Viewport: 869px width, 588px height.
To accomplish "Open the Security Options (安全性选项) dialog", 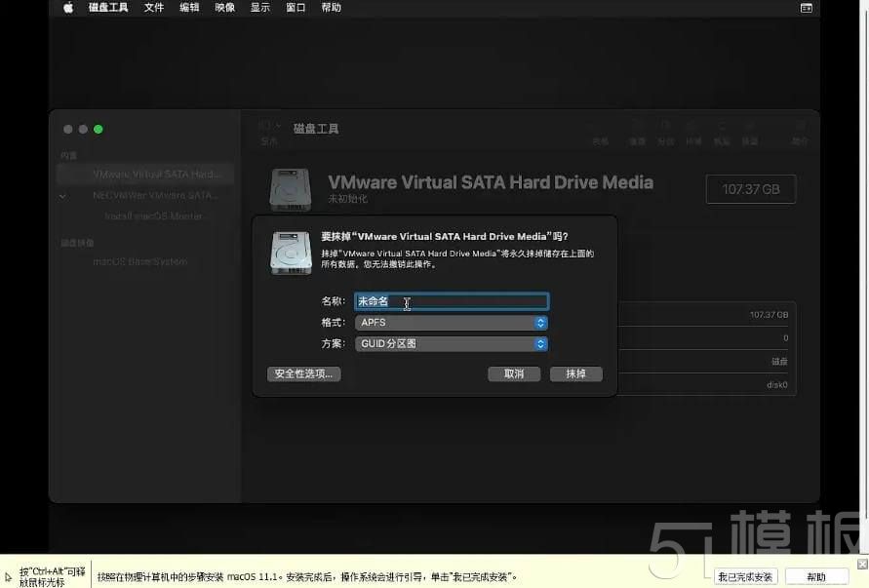I will (303, 373).
